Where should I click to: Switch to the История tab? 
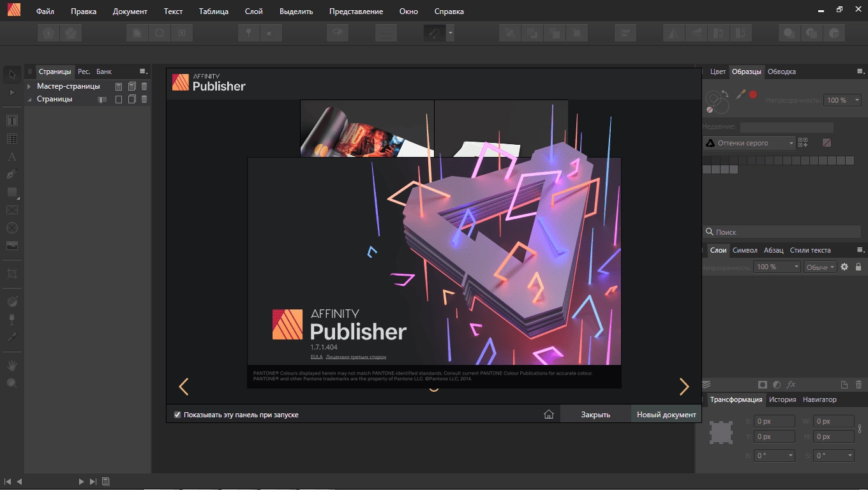(x=782, y=399)
